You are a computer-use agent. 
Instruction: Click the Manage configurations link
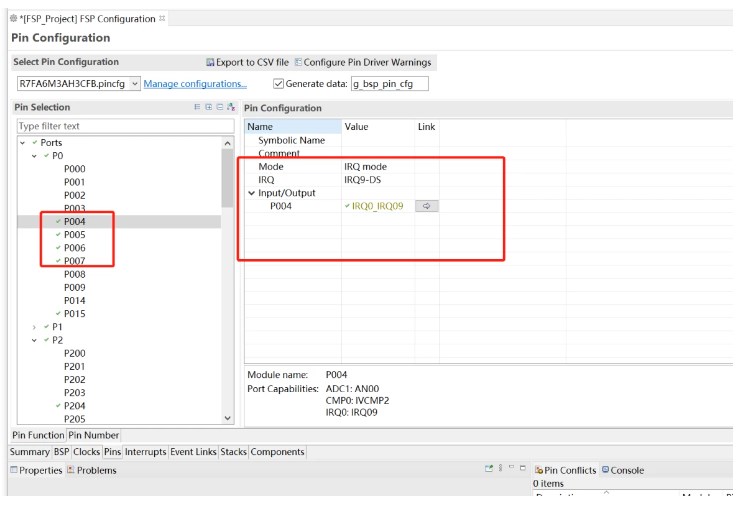[195, 84]
